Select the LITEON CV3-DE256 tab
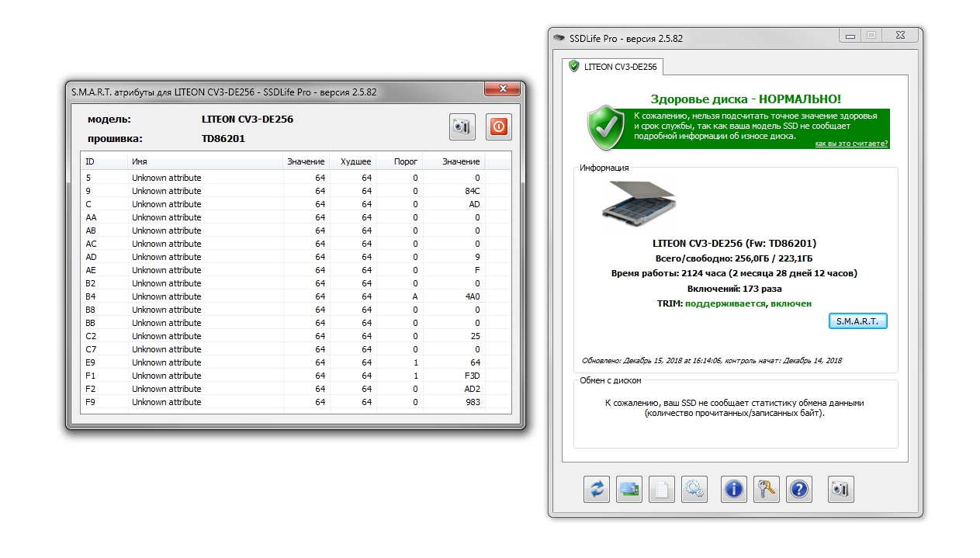Image resolution: width=980 pixels, height=558 pixels. [x=614, y=67]
